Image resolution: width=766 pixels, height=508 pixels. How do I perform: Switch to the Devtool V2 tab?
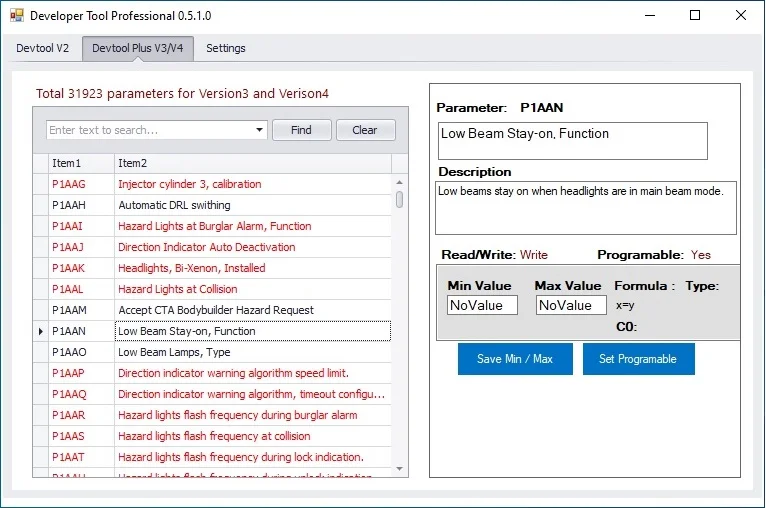coord(43,48)
